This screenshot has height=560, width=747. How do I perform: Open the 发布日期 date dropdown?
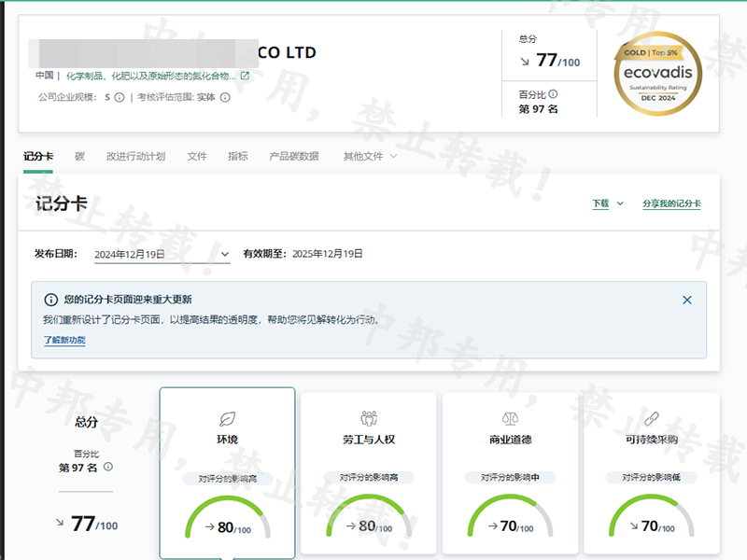point(162,254)
